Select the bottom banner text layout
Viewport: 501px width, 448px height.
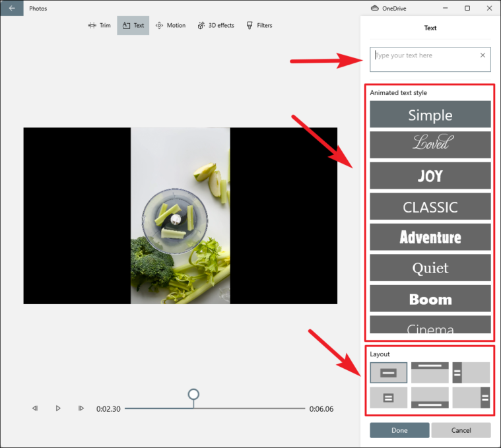(x=430, y=398)
